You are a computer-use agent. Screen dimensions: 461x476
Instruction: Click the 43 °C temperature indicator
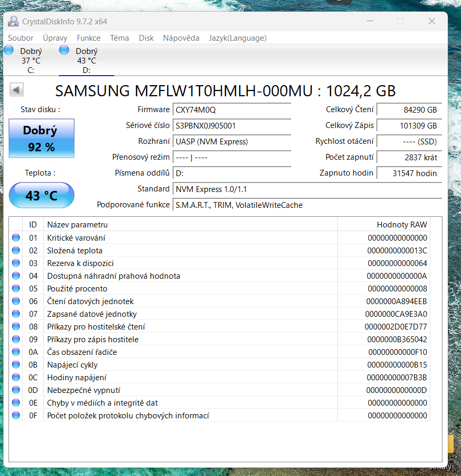(x=41, y=195)
